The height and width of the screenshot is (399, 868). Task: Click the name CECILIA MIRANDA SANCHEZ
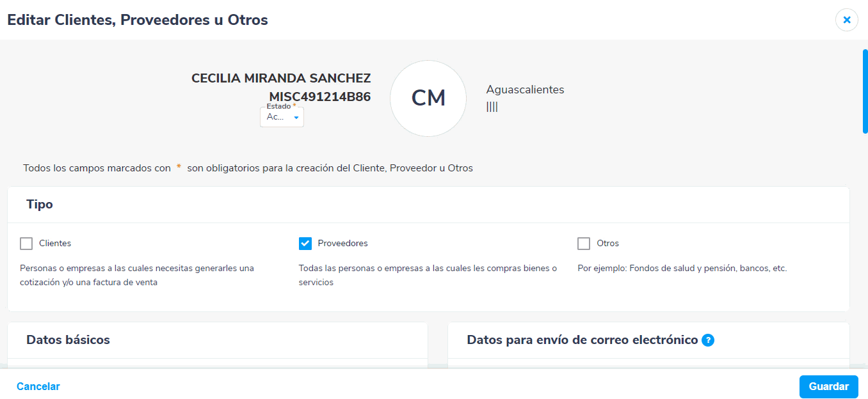pos(281,79)
